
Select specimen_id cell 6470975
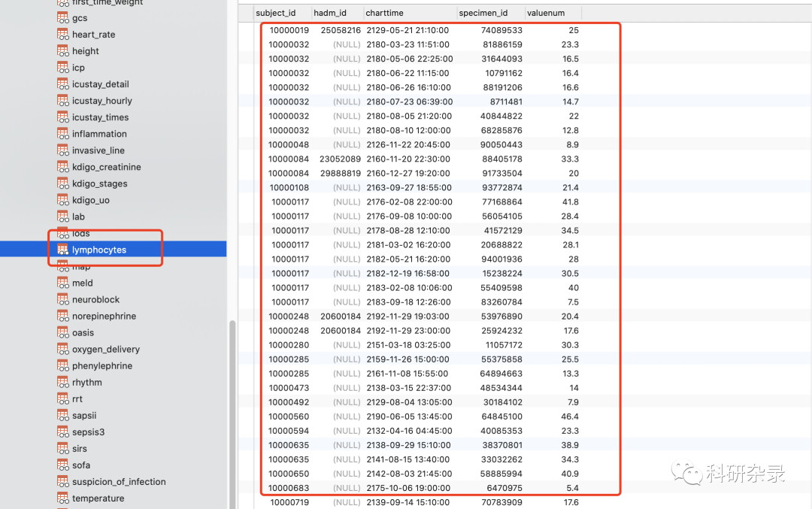pos(504,488)
